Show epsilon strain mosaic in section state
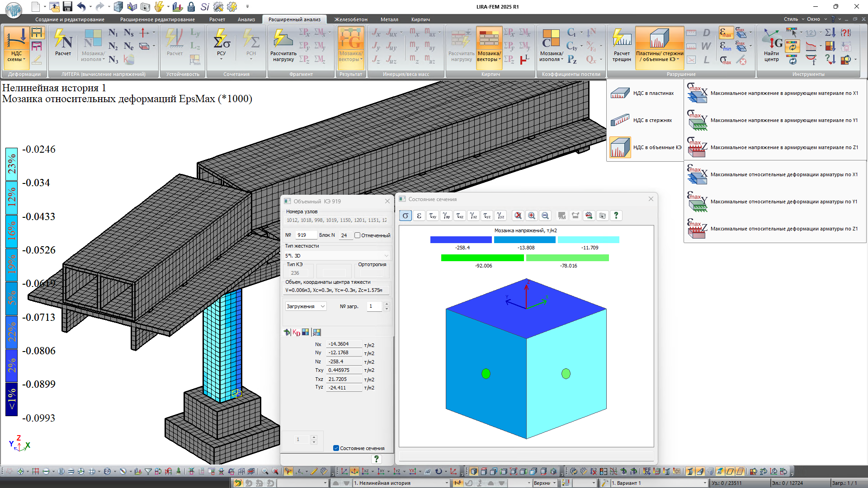 pyautogui.click(x=419, y=216)
